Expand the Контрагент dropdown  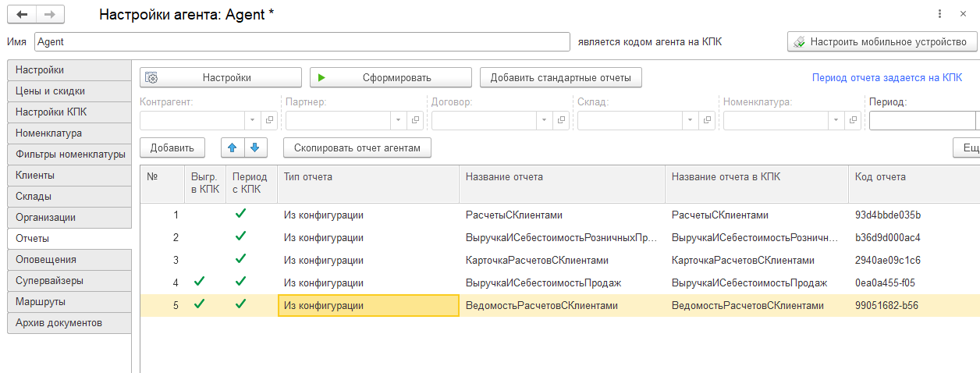[x=253, y=120]
